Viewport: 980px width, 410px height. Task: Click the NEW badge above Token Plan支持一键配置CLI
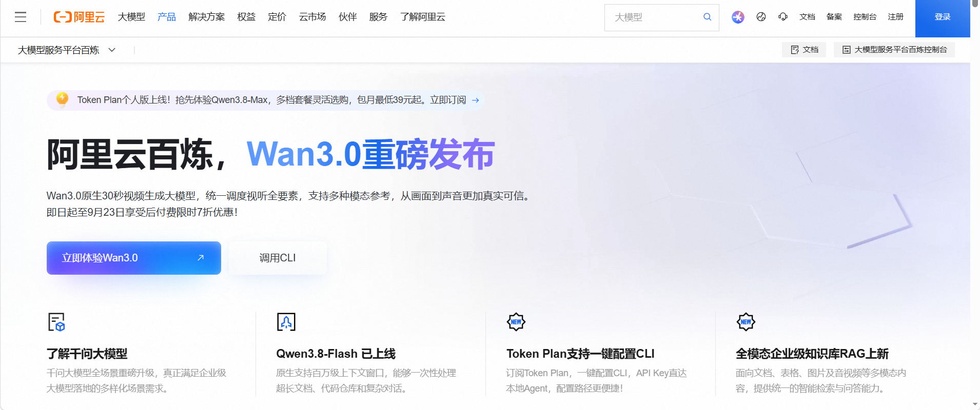pyautogui.click(x=516, y=322)
